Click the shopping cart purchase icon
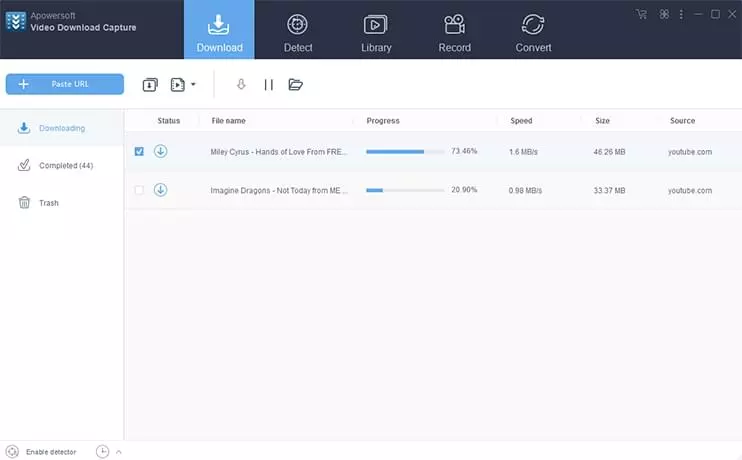 click(x=641, y=14)
